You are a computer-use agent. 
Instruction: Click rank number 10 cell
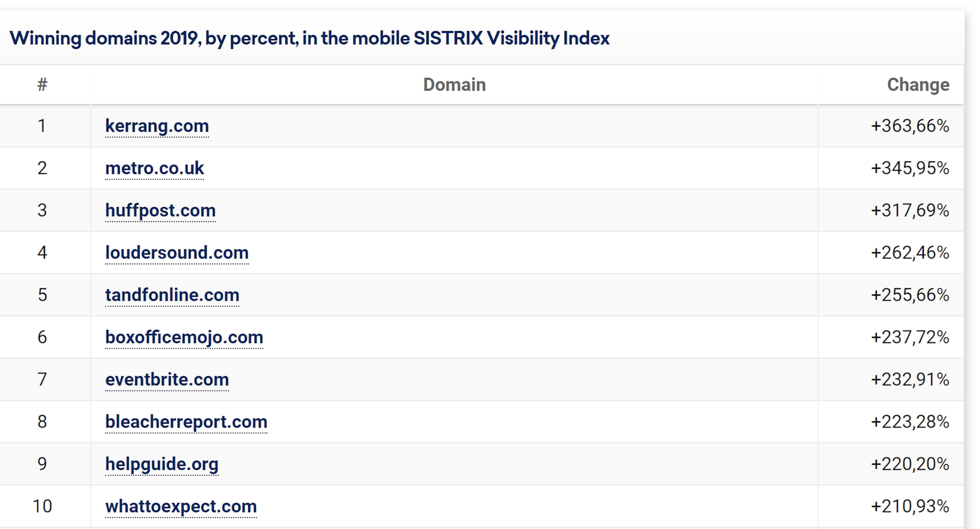42,506
